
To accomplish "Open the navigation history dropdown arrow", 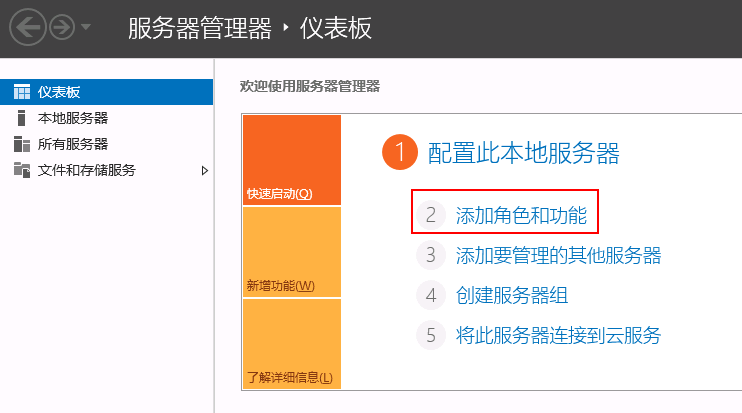I will tap(86, 27).
